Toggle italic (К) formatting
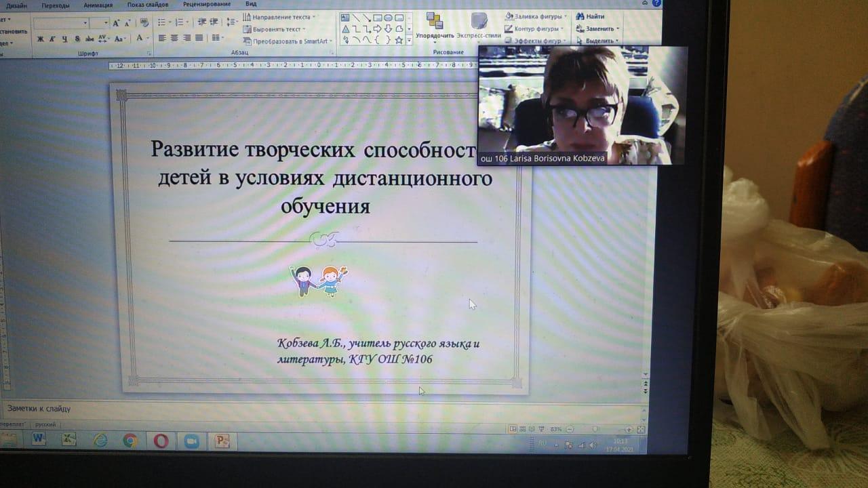The width and height of the screenshot is (868, 488). tap(52, 39)
